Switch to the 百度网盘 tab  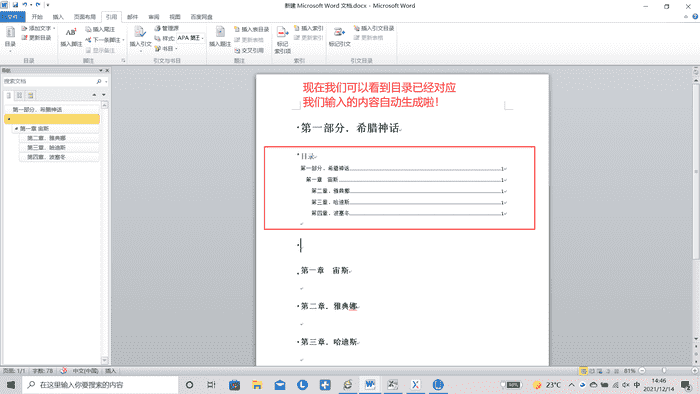tap(202, 17)
